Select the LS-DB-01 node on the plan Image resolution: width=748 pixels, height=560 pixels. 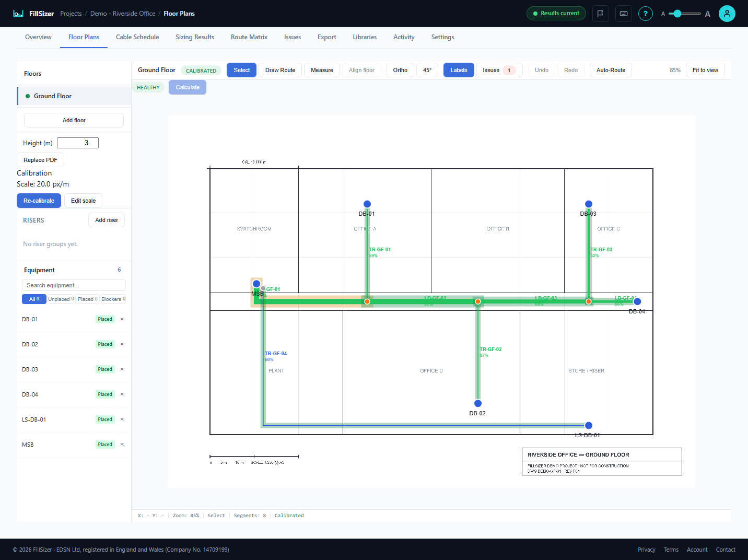click(x=589, y=426)
